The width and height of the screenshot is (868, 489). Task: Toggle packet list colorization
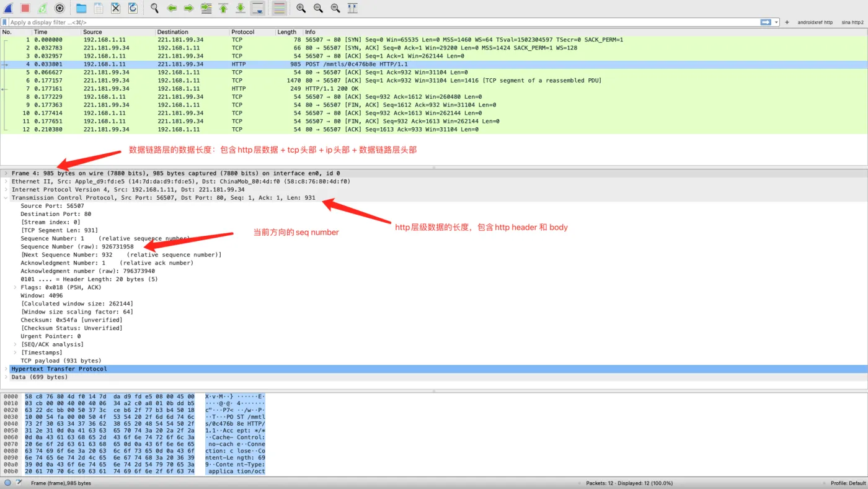pos(280,8)
